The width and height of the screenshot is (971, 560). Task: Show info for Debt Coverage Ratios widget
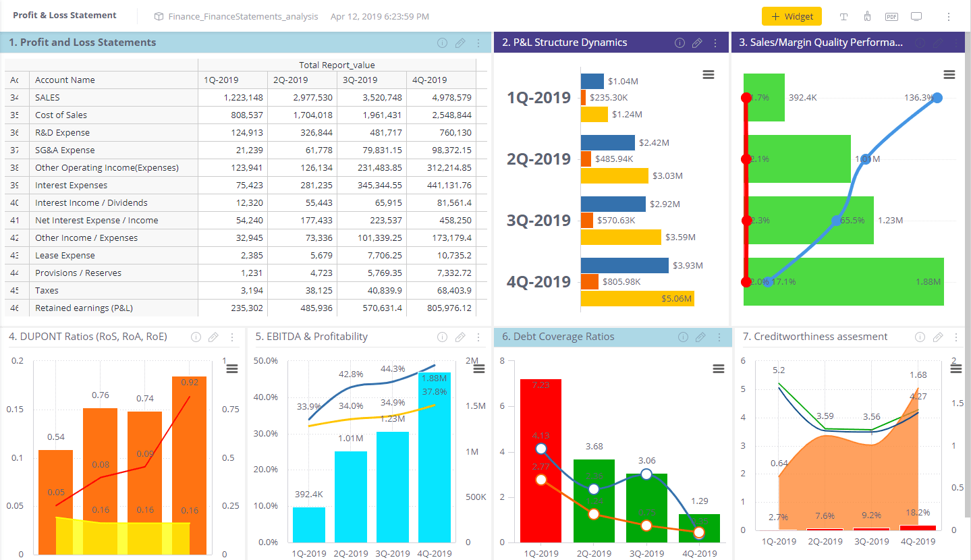click(683, 337)
